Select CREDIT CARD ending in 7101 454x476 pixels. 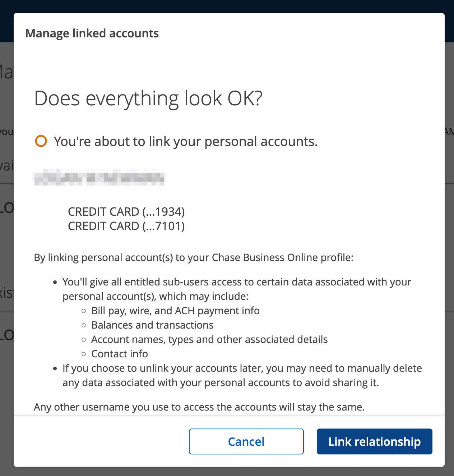click(127, 226)
